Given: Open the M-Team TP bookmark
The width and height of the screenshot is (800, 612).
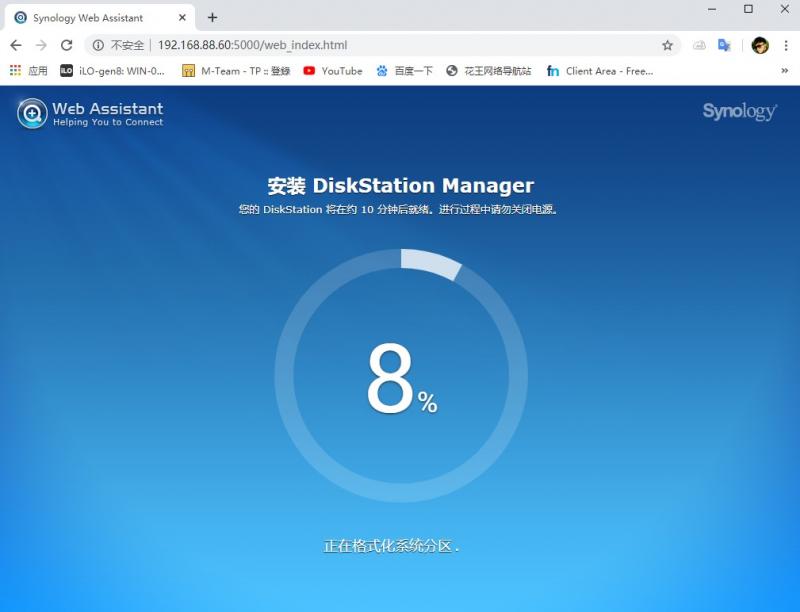Looking at the screenshot, I should pos(236,71).
